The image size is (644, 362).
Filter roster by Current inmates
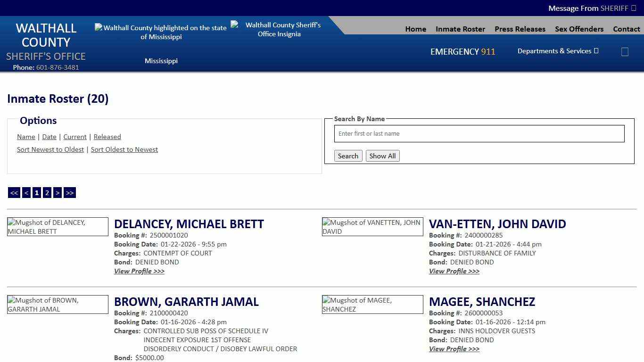[75, 137]
